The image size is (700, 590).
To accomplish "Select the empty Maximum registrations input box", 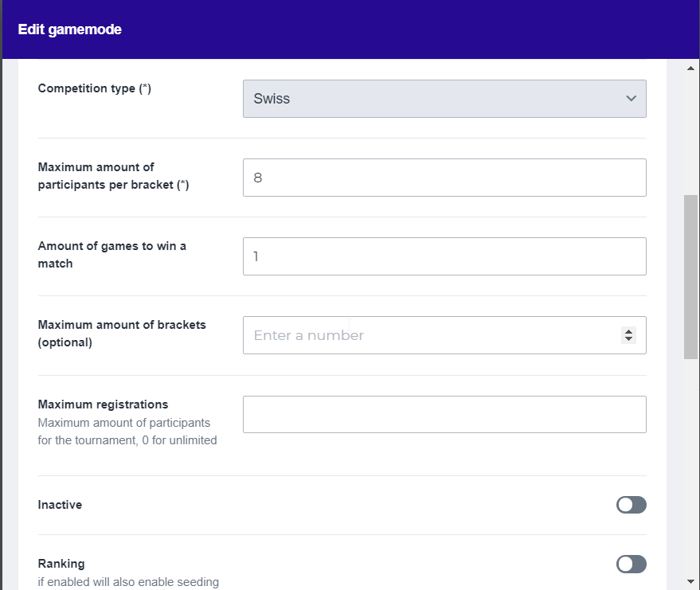I will click(444, 414).
